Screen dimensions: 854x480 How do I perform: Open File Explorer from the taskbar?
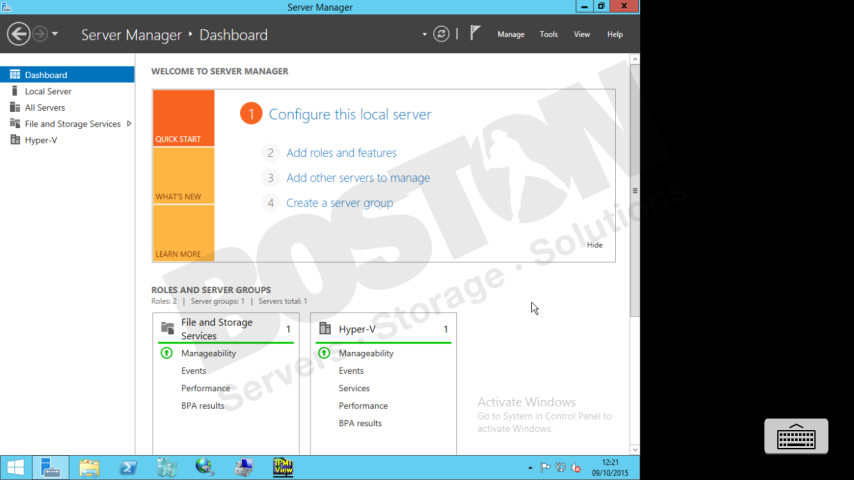pos(89,467)
